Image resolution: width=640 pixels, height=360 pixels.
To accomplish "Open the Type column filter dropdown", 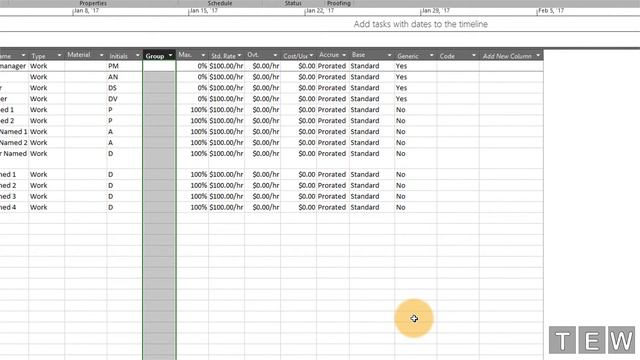I will 59,55.
